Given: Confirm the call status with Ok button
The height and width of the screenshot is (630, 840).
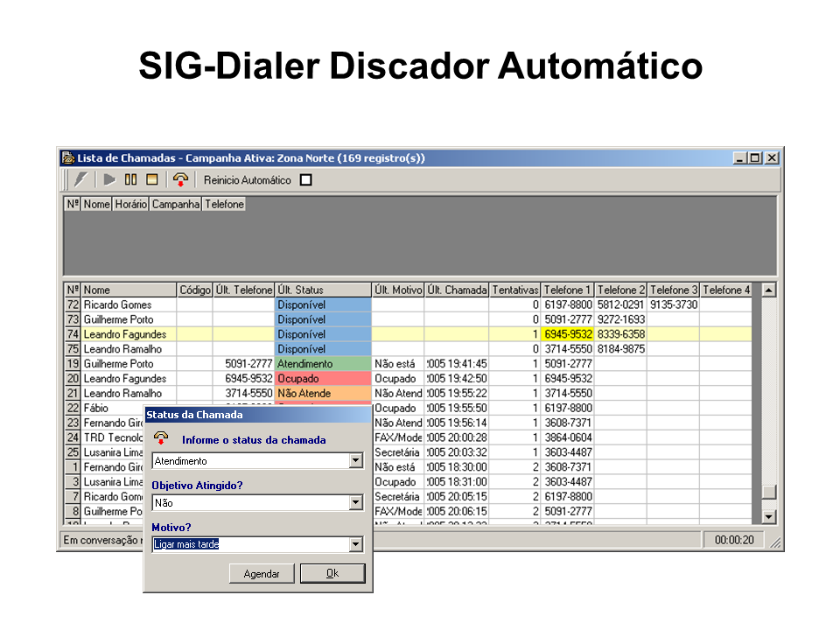Looking at the screenshot, I should coord(332,573).
